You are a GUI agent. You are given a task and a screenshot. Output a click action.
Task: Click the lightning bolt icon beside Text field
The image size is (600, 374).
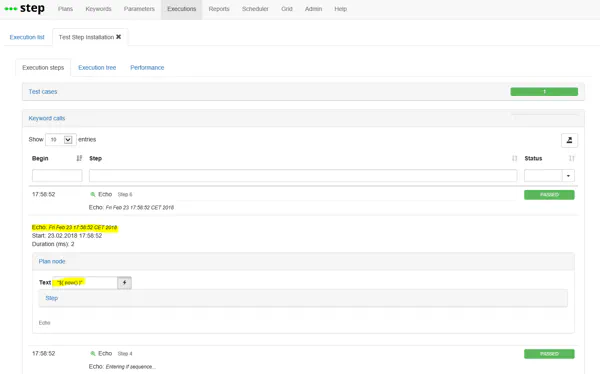pyautogui.click(x=124, y=283)
